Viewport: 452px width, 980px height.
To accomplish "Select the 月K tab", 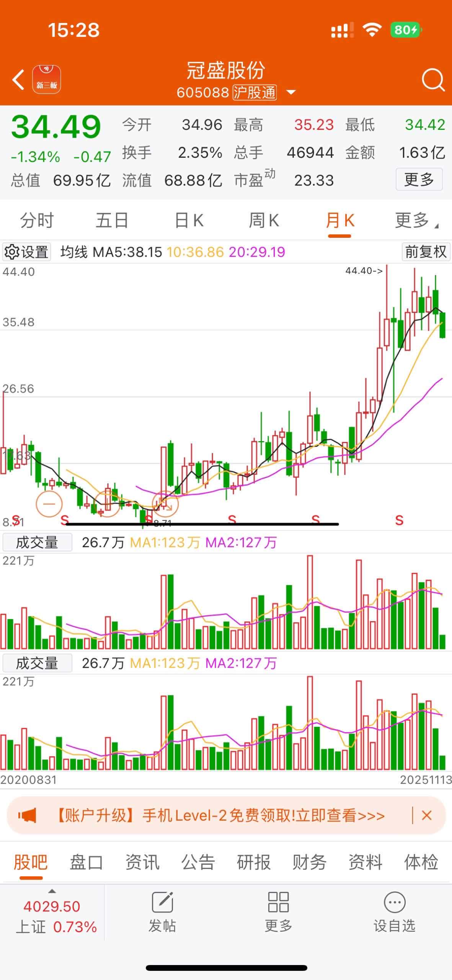I will pos(340,221).
